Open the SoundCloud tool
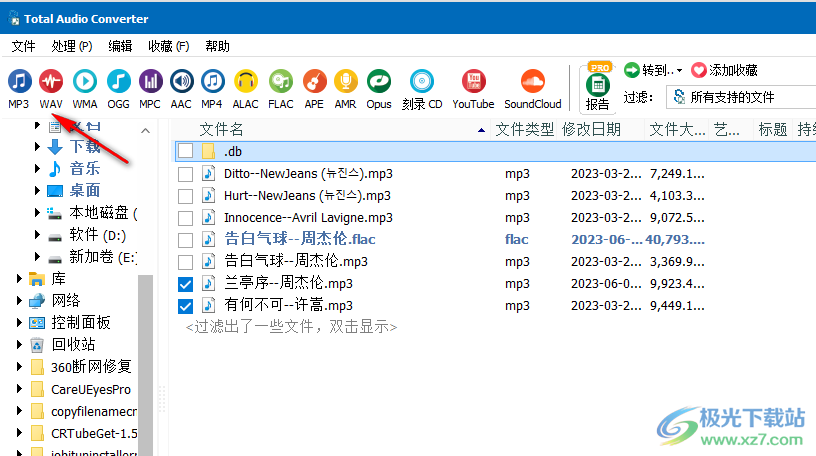 pyautogui.click(x=532, y=89)
